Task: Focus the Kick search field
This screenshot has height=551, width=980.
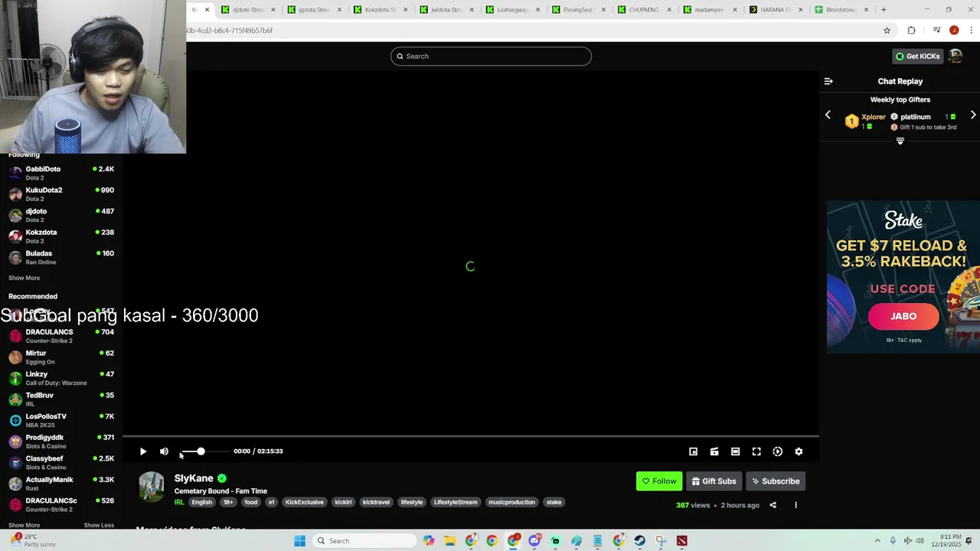Action: click(491, 56)
